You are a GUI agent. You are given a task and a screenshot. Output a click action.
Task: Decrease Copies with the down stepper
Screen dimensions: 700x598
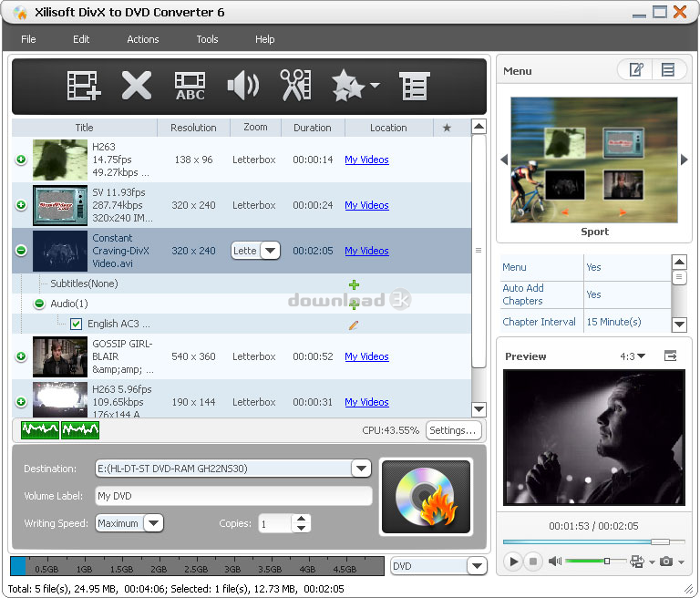(x=302, y=528)
